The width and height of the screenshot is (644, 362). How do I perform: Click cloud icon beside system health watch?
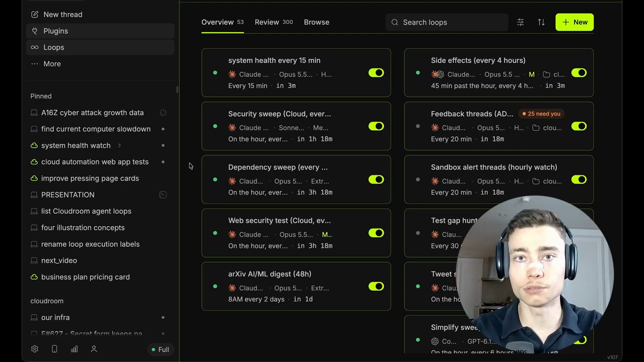(34, 145)
